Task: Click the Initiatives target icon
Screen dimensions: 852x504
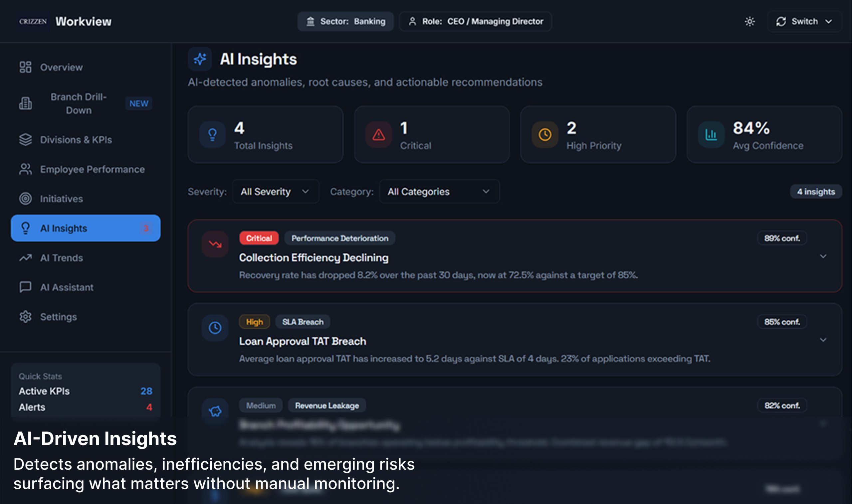Action: pos(26,199)
